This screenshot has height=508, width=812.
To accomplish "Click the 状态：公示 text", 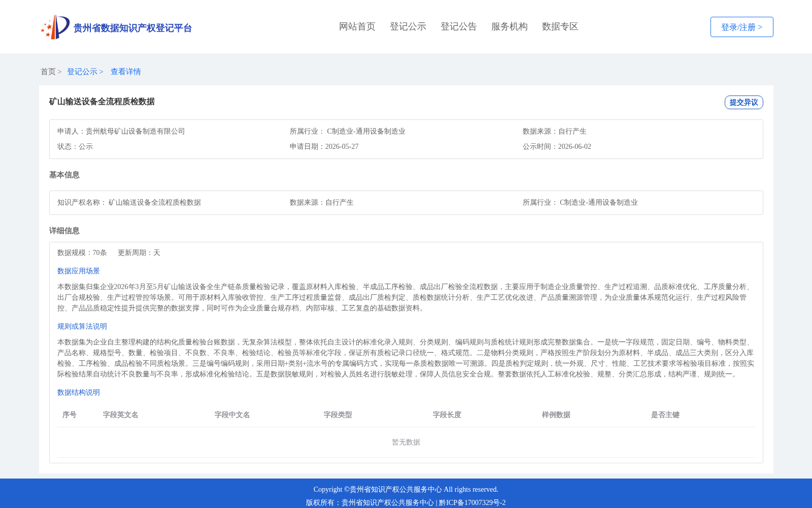I will click(x=75, y=146).
